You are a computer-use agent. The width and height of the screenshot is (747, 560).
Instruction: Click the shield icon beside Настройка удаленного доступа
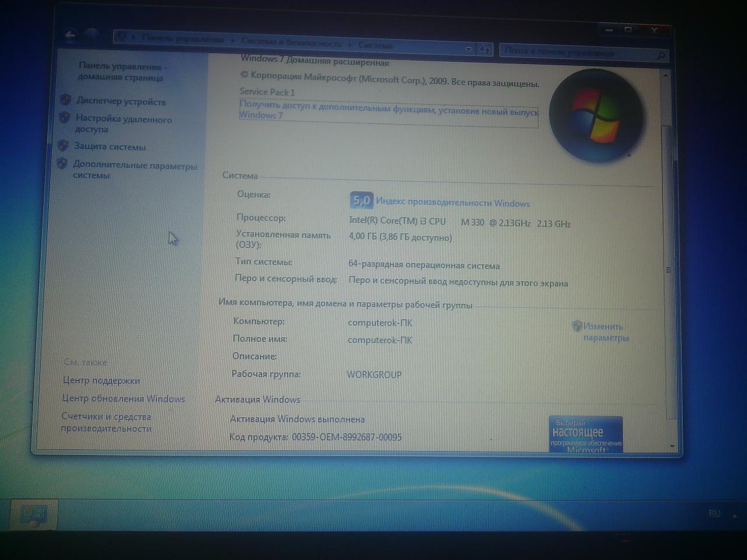pos(64,117)
